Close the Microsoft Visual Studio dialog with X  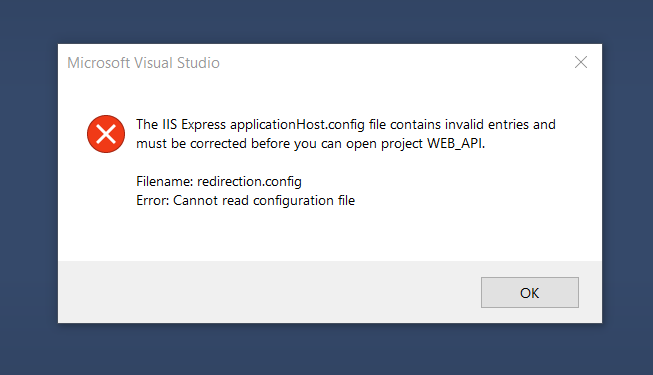point(581,62)
